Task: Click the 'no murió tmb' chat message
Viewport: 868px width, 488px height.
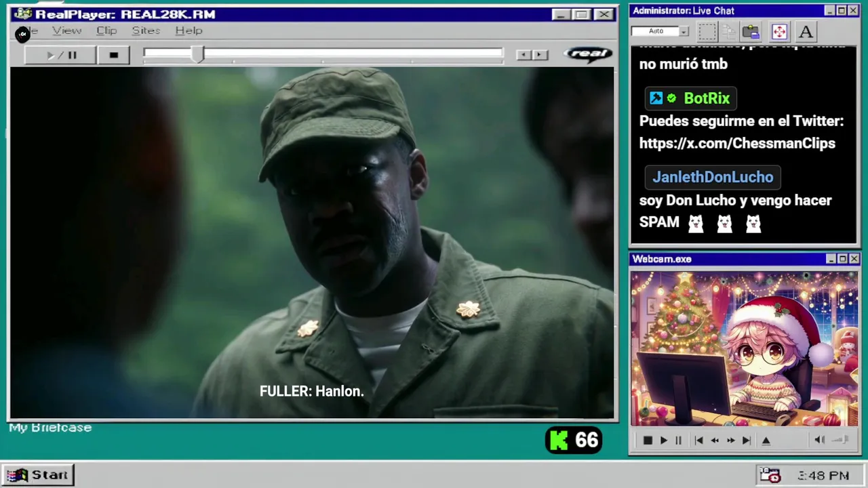Action: point(684,64)
